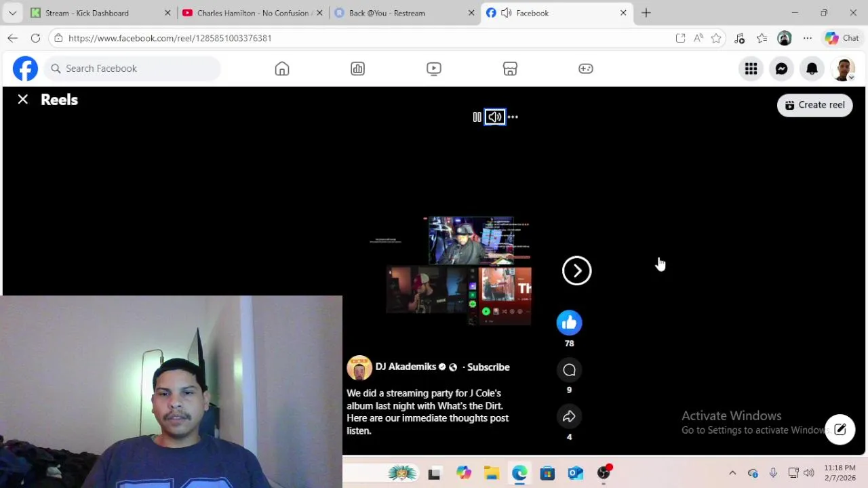Open page in app icon
Screen dimensions: 868x488
click(x=680, y=38)
